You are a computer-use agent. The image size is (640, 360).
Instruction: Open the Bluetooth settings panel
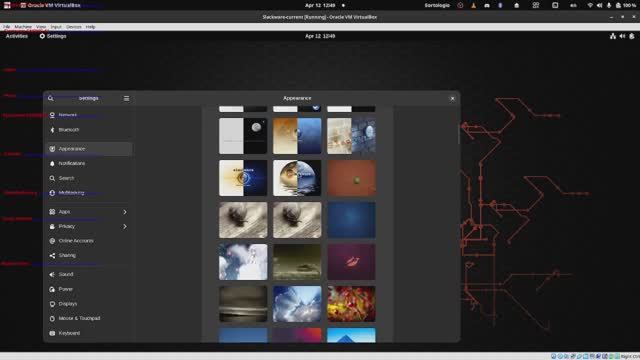pyautogui.click(x=89, y=130)
